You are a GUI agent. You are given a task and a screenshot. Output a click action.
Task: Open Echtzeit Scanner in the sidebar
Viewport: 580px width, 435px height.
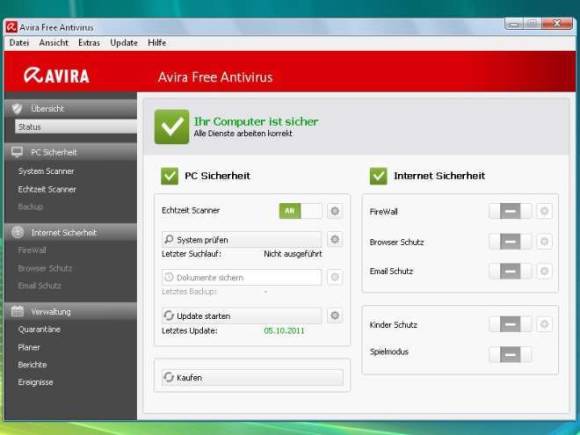pos(47,189)
